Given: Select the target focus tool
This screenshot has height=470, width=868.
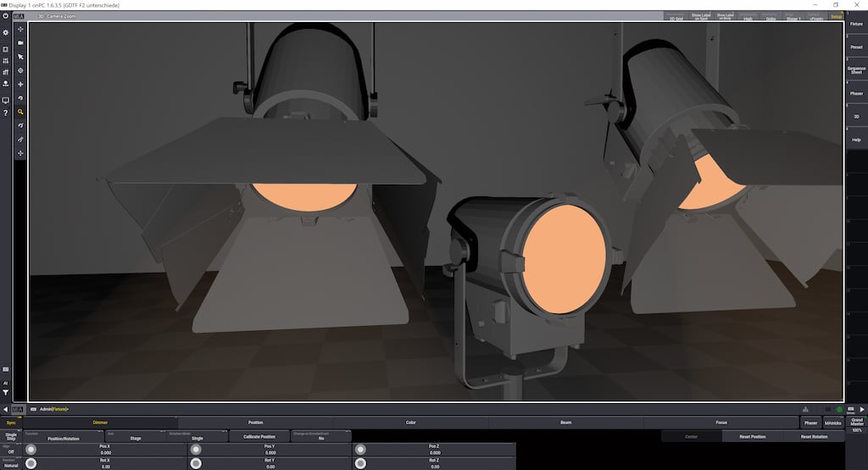Looking at the screenshot, I should pos(20,71).
